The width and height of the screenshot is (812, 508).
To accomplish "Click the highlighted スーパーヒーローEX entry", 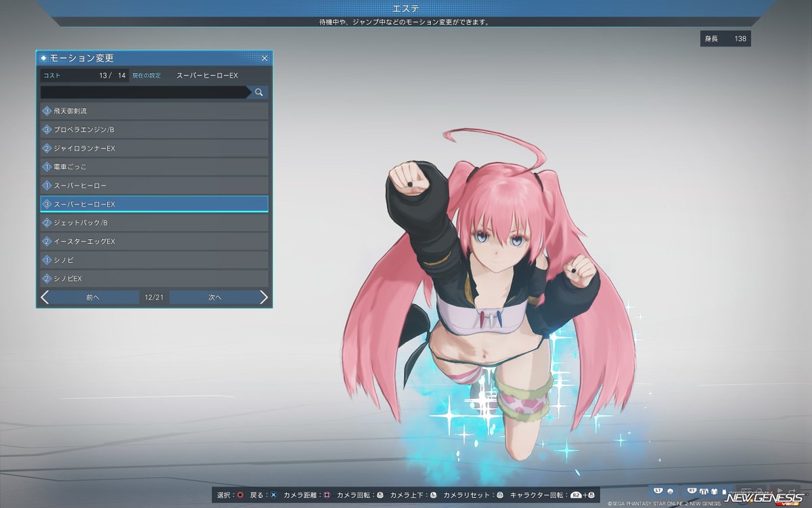I will click(x=154, y=204).
